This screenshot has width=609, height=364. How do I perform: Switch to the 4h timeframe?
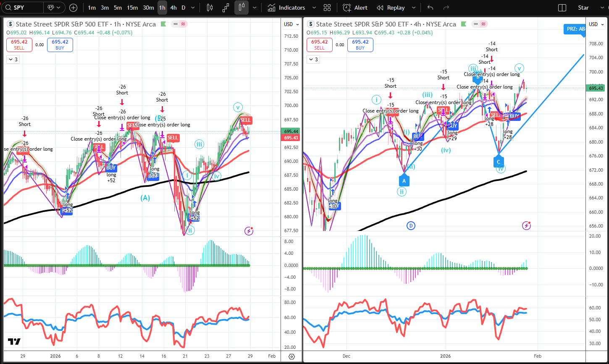click(173, 8)
